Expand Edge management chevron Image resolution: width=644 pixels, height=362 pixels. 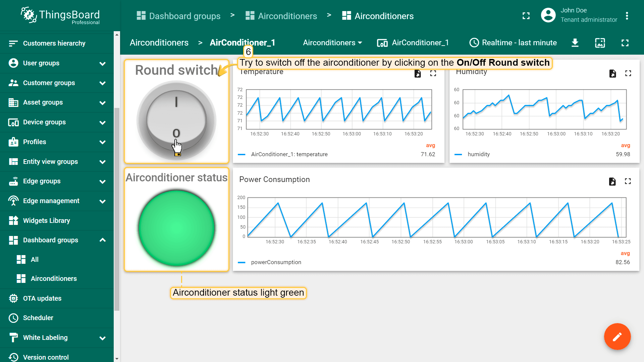tap(103, 201)
